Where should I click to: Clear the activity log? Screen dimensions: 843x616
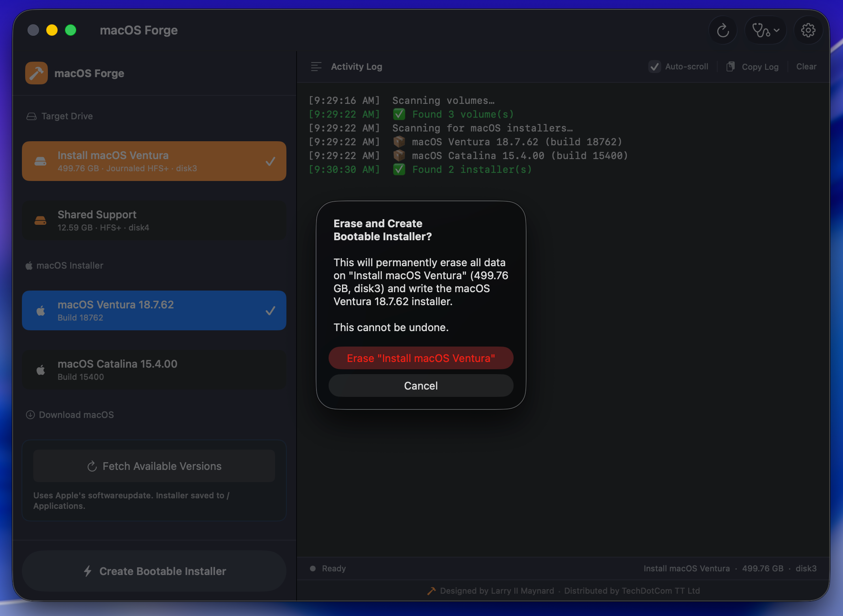click(x=806, y=67)
